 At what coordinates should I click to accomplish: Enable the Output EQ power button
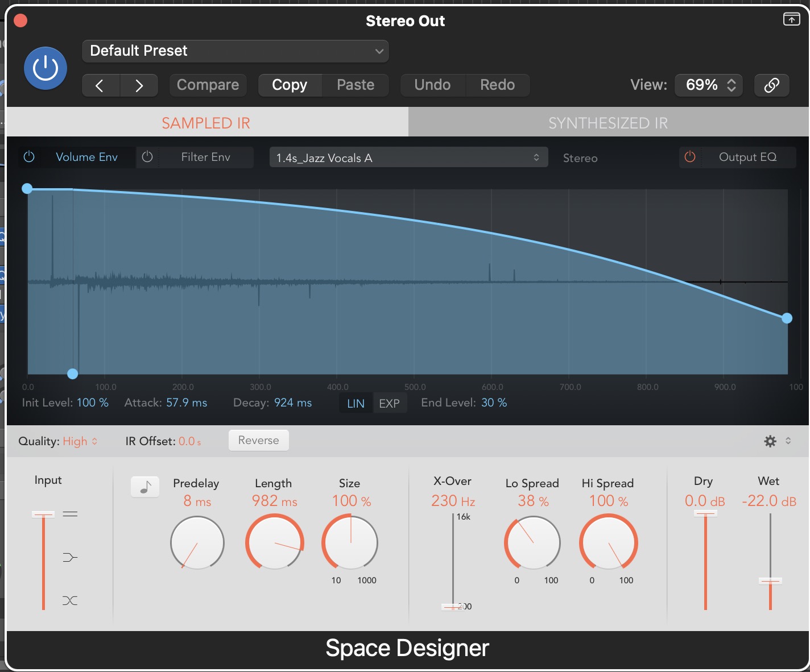pos(690,157)
